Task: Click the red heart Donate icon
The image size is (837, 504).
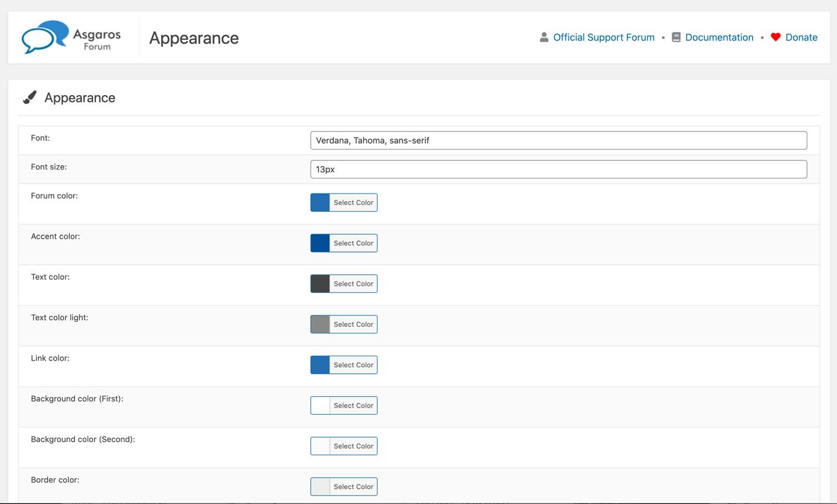Action: [x=775, y=37]
